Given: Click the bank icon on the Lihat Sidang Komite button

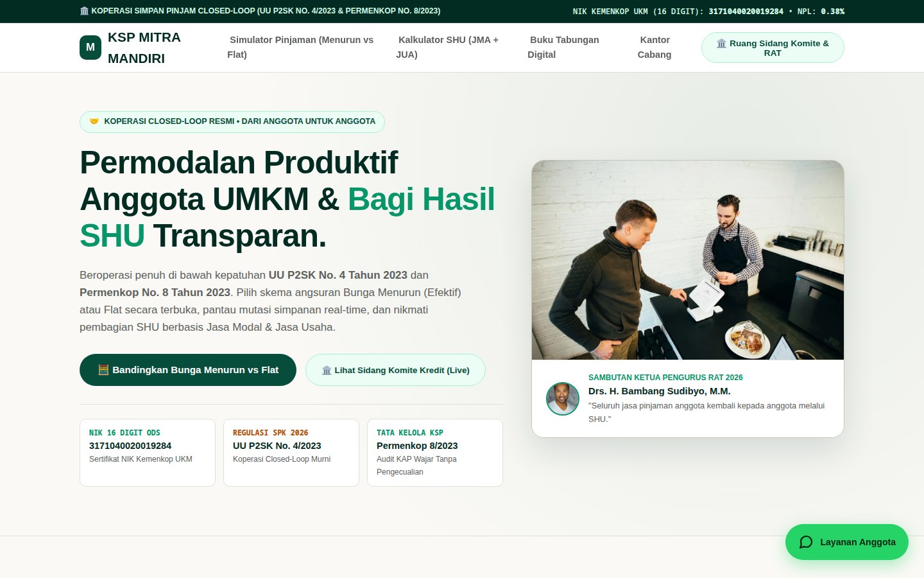Looking at the screenshot, I should tap(327, 370).
